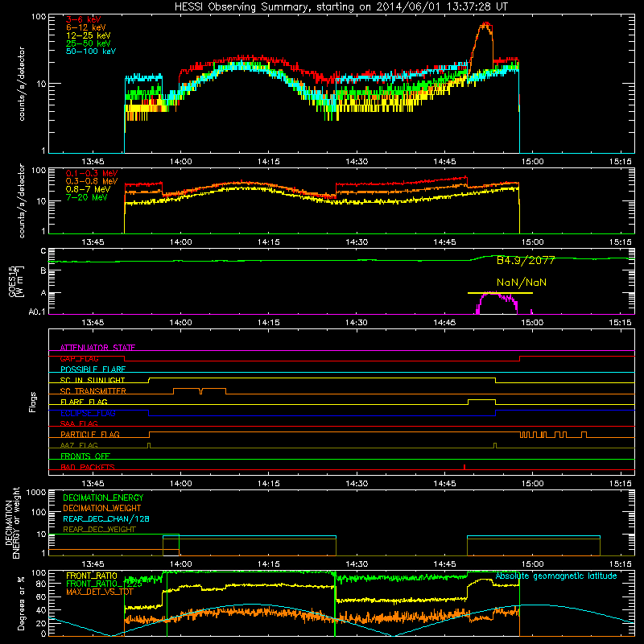
Task: Click the NaN/NaN annotation in GOES panel
Action: click(x=522, y=283)
